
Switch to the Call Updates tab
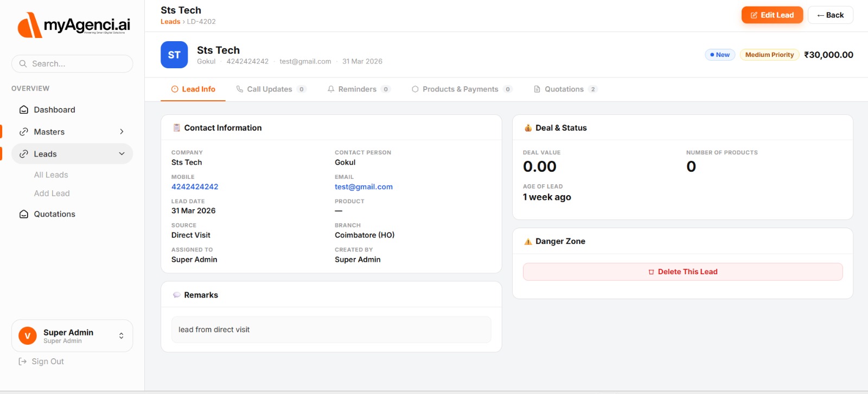(x=271, y=89)
